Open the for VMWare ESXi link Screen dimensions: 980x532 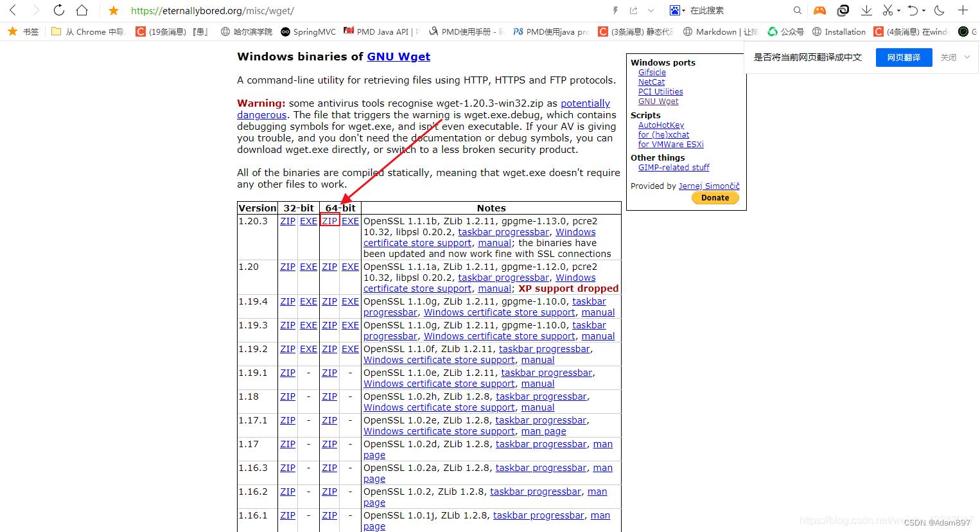(670, 145)
